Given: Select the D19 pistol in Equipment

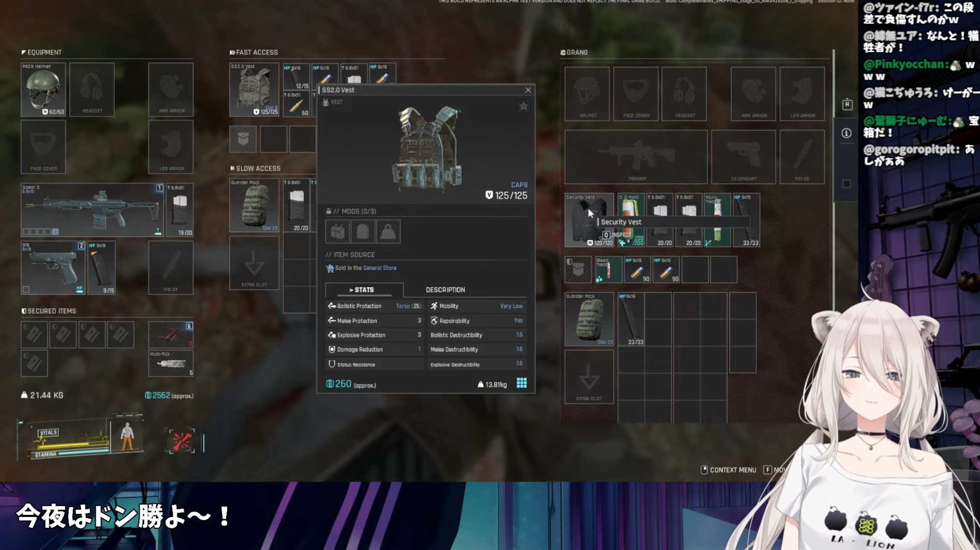Looking at the screenshot, I should (53, 267).
